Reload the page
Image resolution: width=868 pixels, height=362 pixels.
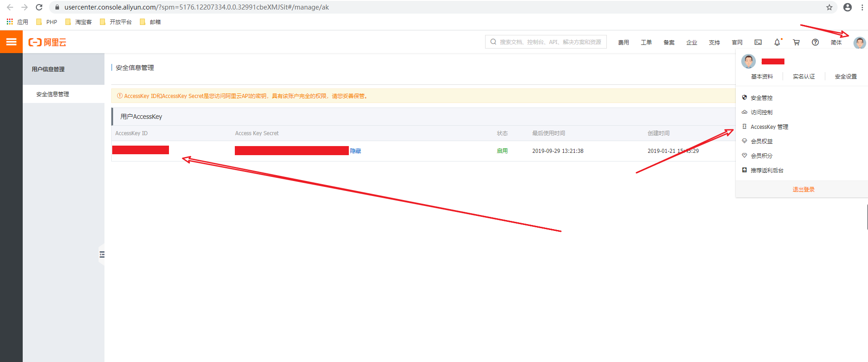click(39, 7)
